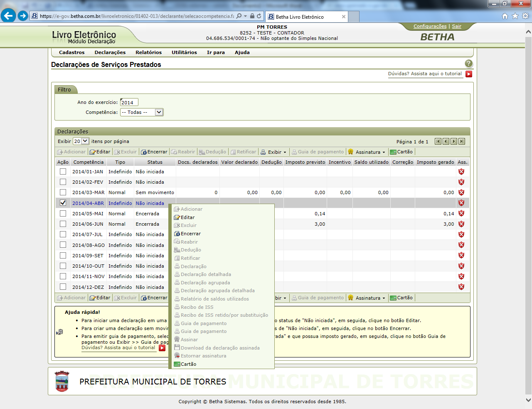Go to last page navigation icon

point(462,141)
